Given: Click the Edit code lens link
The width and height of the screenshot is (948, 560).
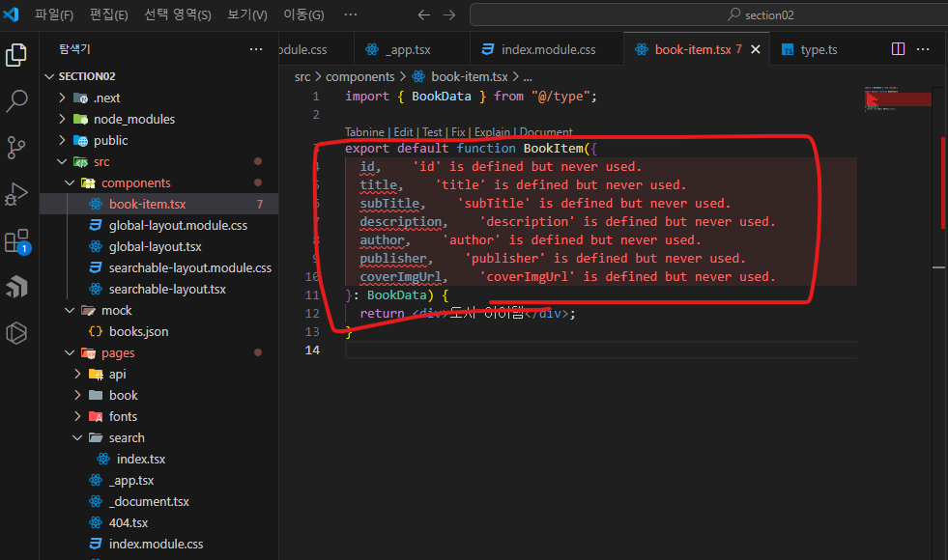Looking at the screenshot, I should pyautogui.click(x=403, y=131).
